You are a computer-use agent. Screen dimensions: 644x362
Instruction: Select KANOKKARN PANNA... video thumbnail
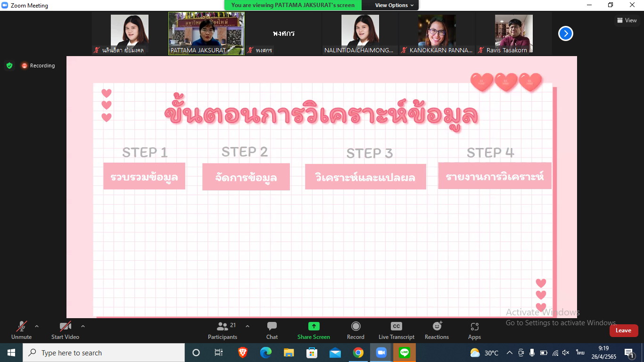click(x=437, y=33)
